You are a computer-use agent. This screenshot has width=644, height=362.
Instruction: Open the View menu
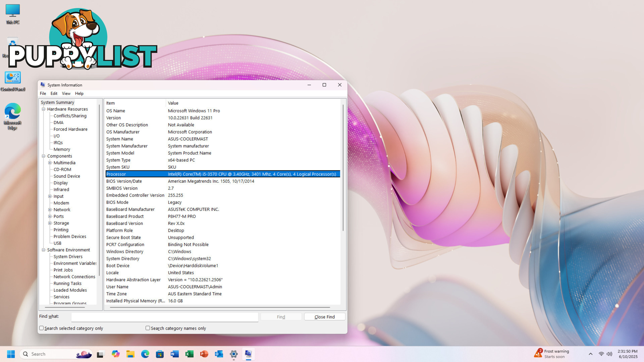point(66,94)
